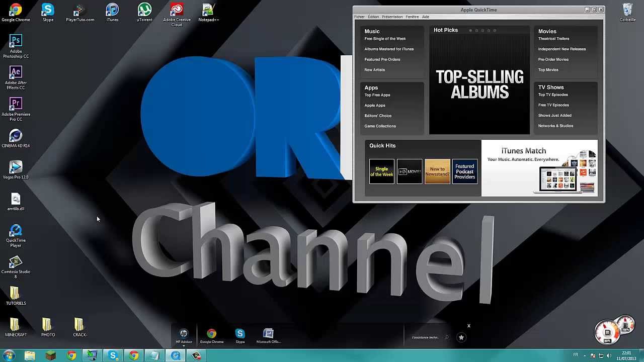Viewport: 644px width, 362px height.
Task: Click the Apple Apps link
Action: click(x=375, y=106)
